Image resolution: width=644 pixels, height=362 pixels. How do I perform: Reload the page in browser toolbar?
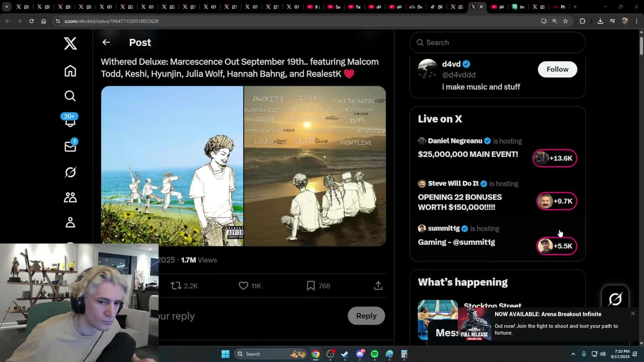pyautogui.click(x=31, y=21)
